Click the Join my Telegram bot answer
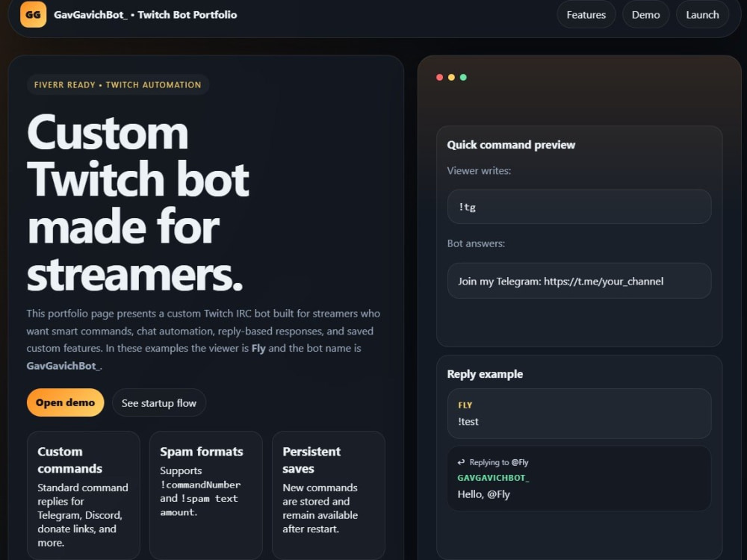 tap(580, 281)
